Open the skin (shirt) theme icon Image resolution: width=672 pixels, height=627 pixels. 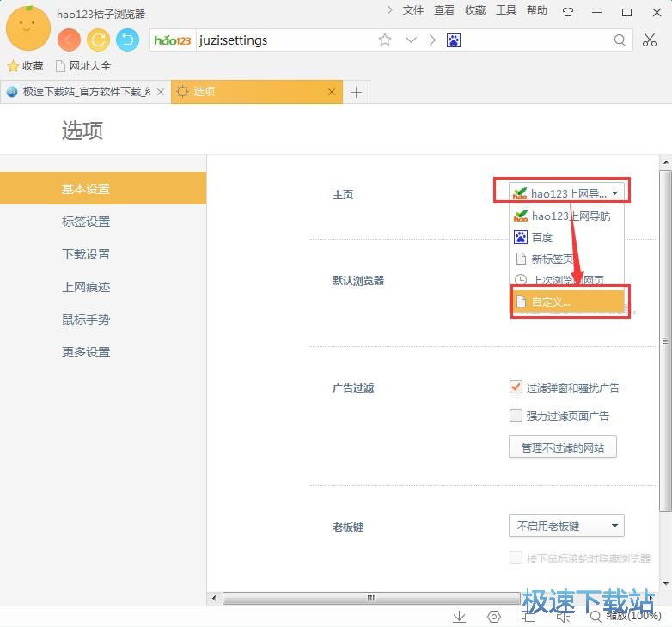pyautogui.click(x=568, y=12)
